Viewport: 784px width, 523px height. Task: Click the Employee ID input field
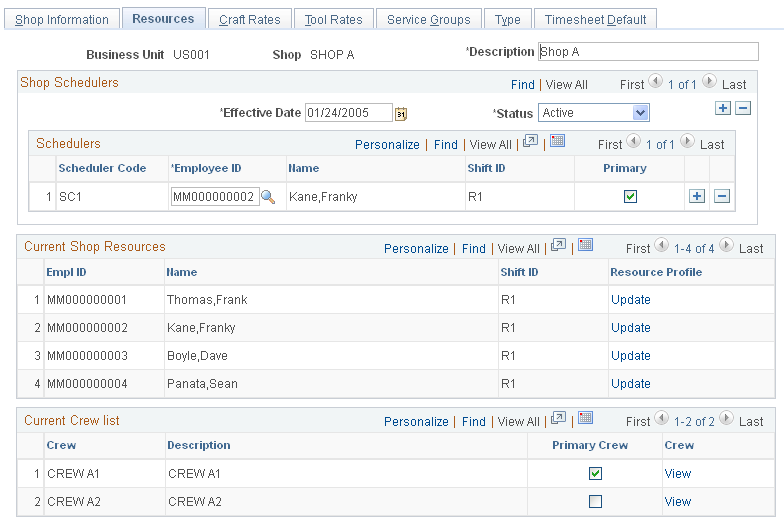coord(215,197)
